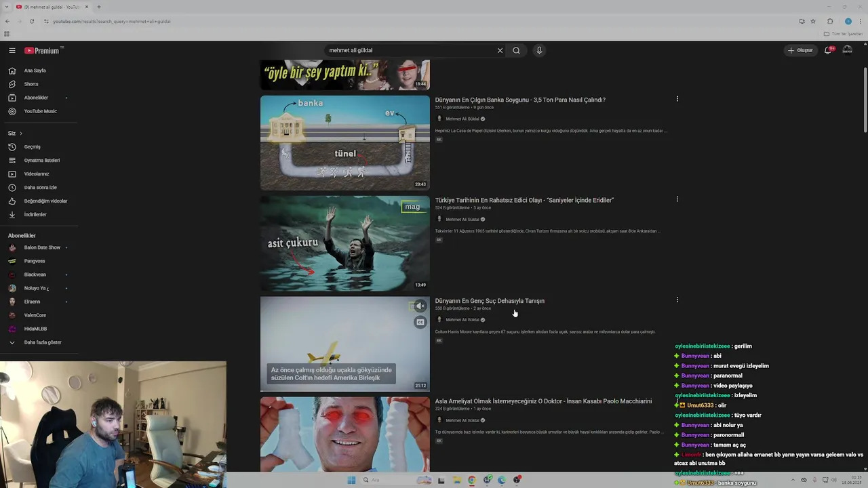Click the magnifier search button
868x488 pixels.
tap(516, 50)
